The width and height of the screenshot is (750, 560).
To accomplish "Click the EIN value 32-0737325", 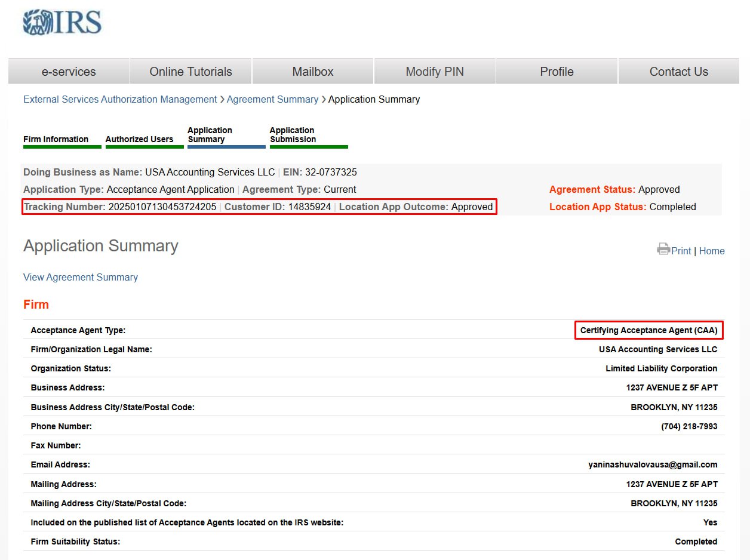I will (x=331, y=172).
